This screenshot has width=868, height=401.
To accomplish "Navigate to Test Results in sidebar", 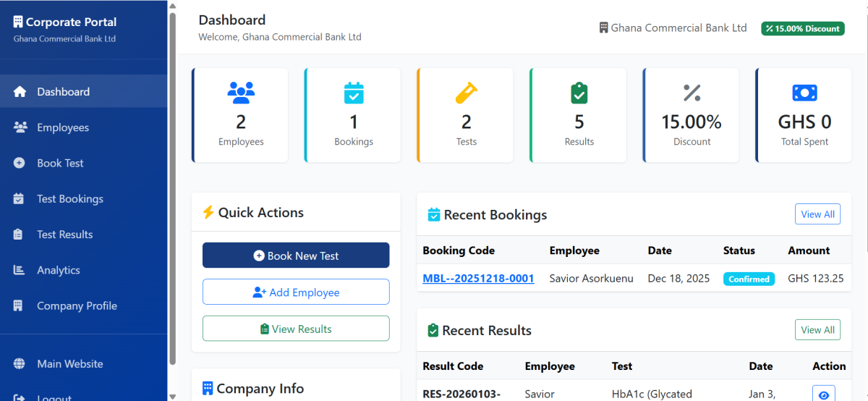I will (84, 235).
